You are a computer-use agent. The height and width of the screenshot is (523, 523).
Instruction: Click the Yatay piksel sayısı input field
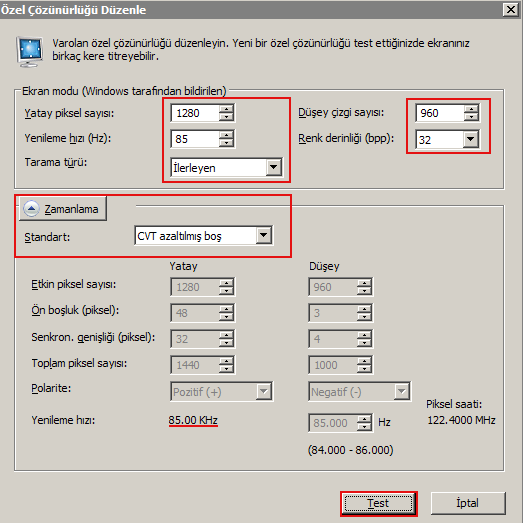(x=195, y=113)
